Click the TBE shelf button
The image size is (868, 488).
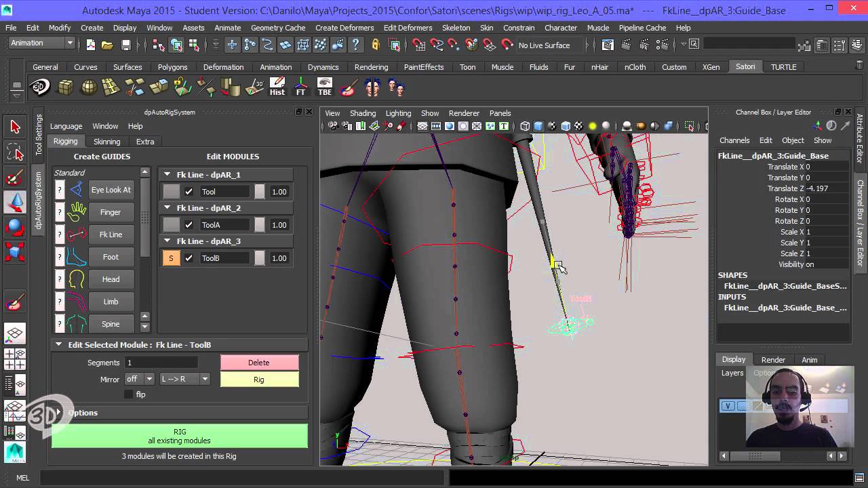coord(325,87)
